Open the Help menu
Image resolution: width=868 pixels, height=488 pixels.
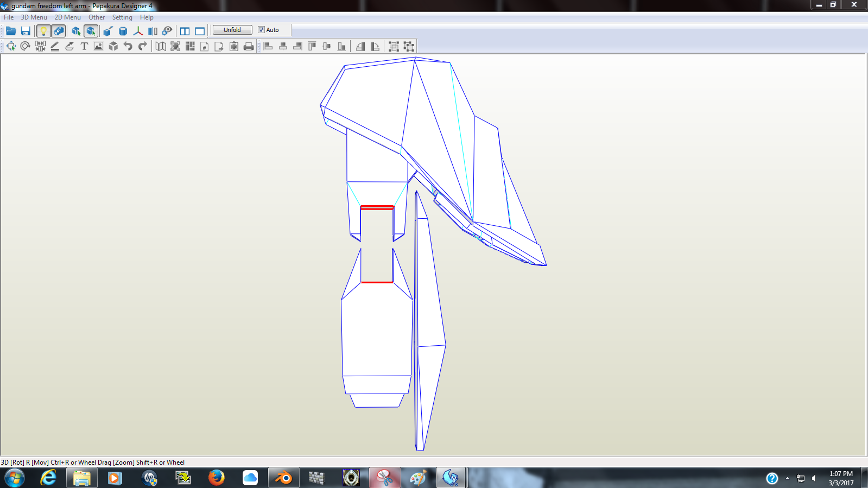[147, 17]
